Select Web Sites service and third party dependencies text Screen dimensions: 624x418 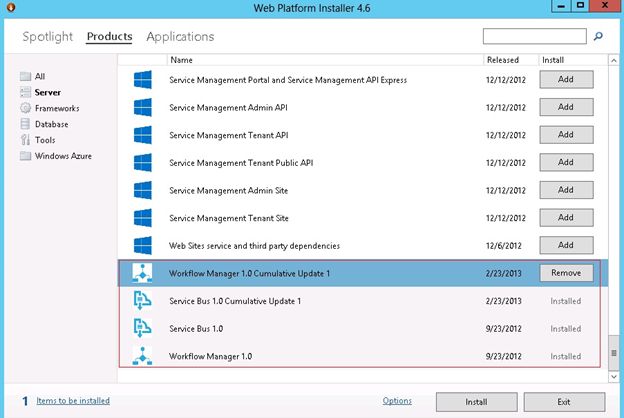tap(254, 246)
